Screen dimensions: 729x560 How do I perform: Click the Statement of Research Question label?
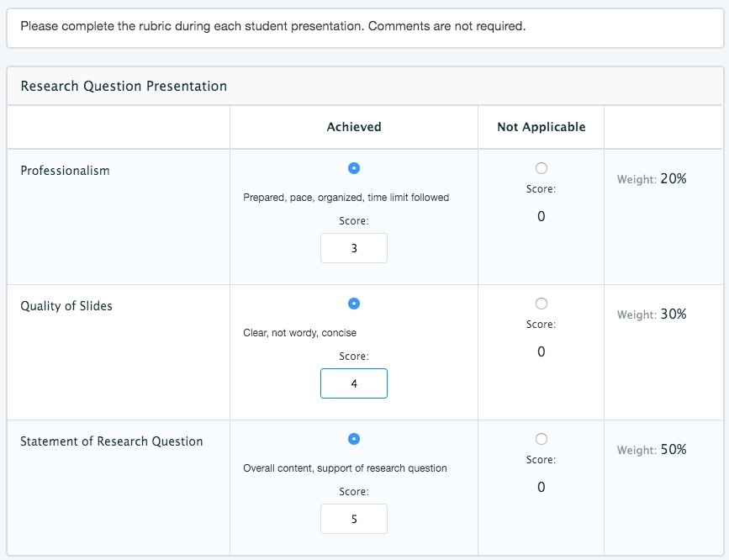click(x=112, y=441)
